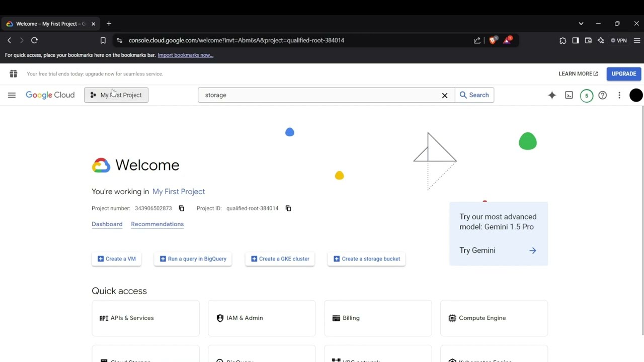Open APIs & Services quick access card
Screen dimensions: 644x362
(146, 318)
